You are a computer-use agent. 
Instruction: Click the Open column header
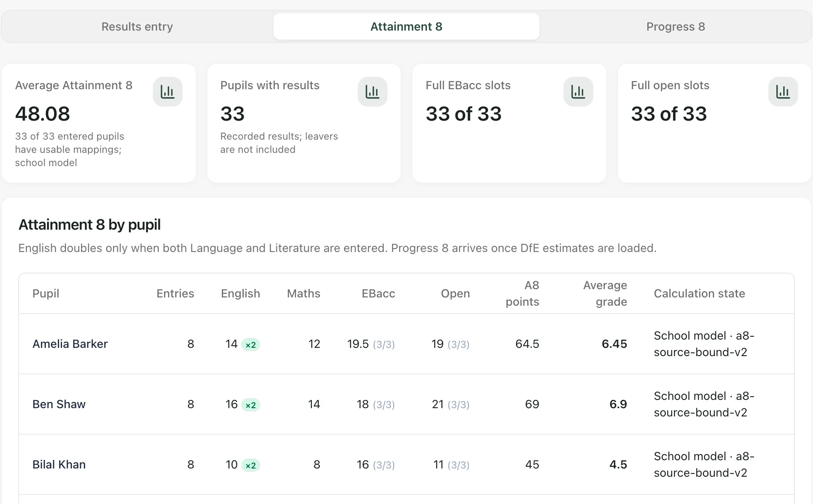click(455, 293)
